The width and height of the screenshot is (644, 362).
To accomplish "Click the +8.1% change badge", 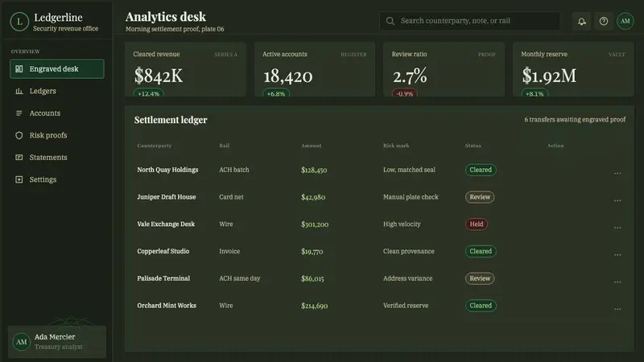I will (x=535, y=93).
